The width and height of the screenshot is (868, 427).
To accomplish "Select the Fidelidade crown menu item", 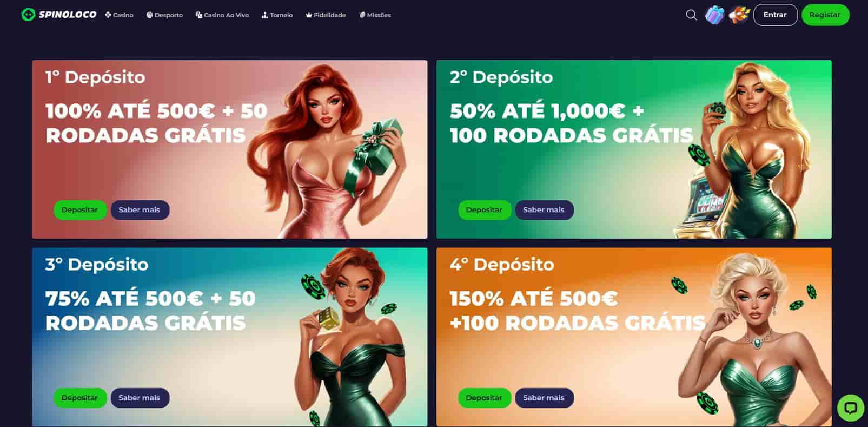I will [x=326, y=15].
